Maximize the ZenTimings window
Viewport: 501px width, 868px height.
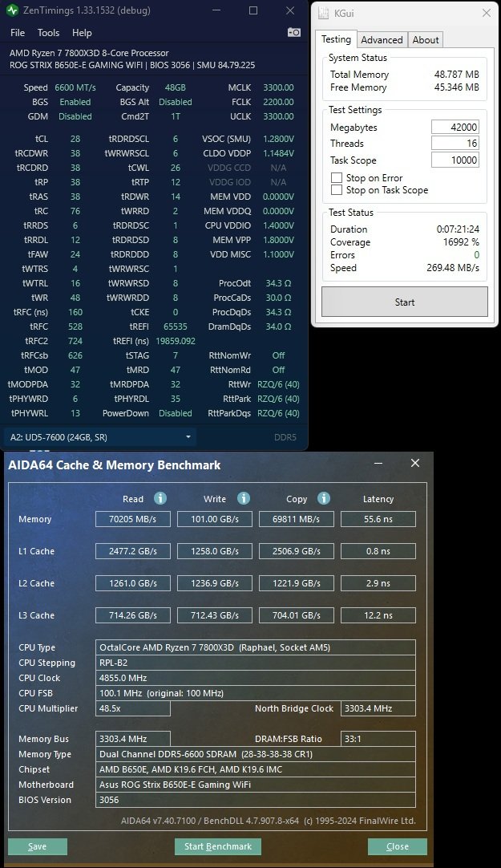tap(253, 10)
